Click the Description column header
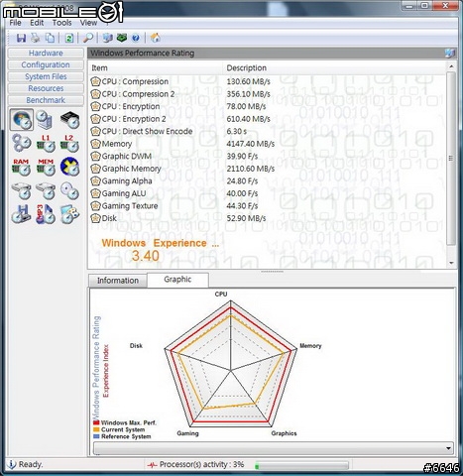Viewport: 463px width, 476px height. coord(334,68)
